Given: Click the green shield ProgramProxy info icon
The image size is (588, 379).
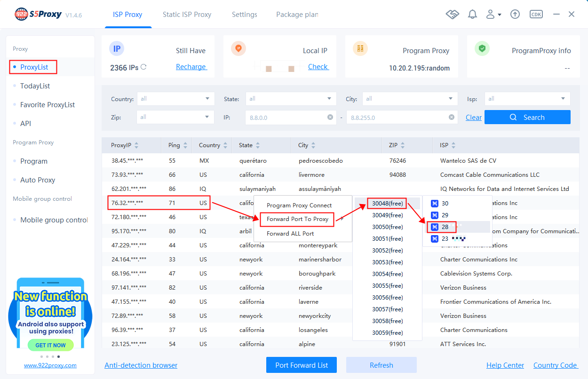Looking at the screenshot, I should [x=482, y=48].
